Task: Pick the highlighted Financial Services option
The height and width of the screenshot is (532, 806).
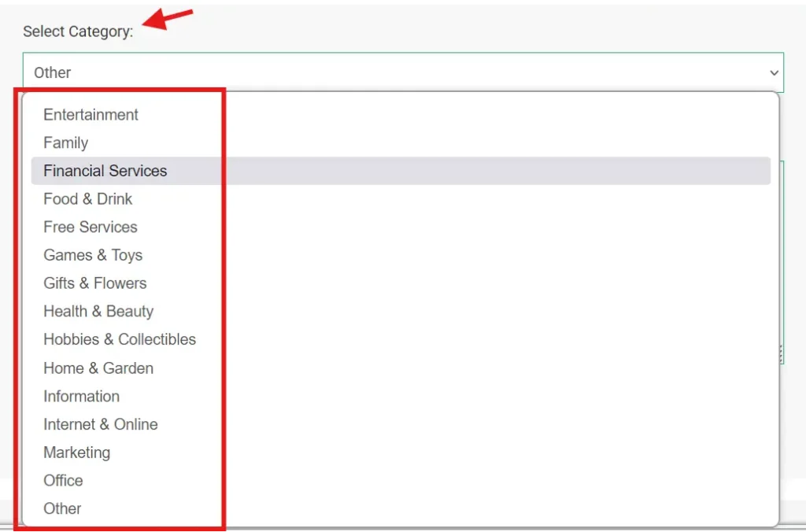Action: tap(401, 171)
